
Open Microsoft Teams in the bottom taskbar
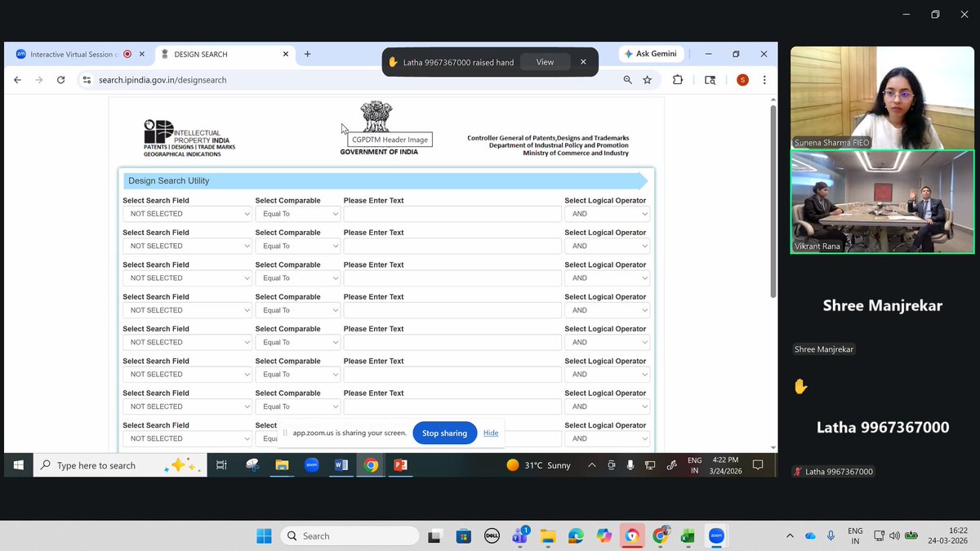pos(520,536)
